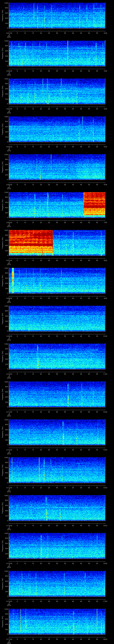Image resolution: width=114 pixels, height=644 pixels.
Task: Click the 15 tick under 9:03:00 spectrogram
Action: coord(33,109)
